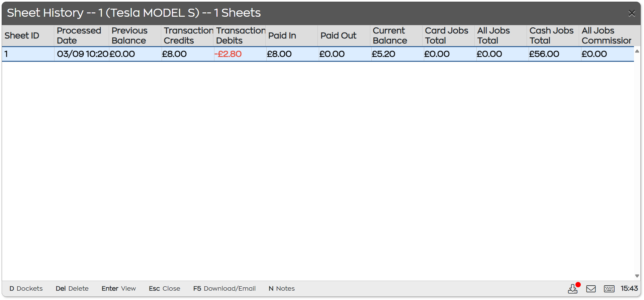Sort by the Paid In column header
The width and height of the screenshot is (644, 300).
pyautogui.click(x=292, y=35)
